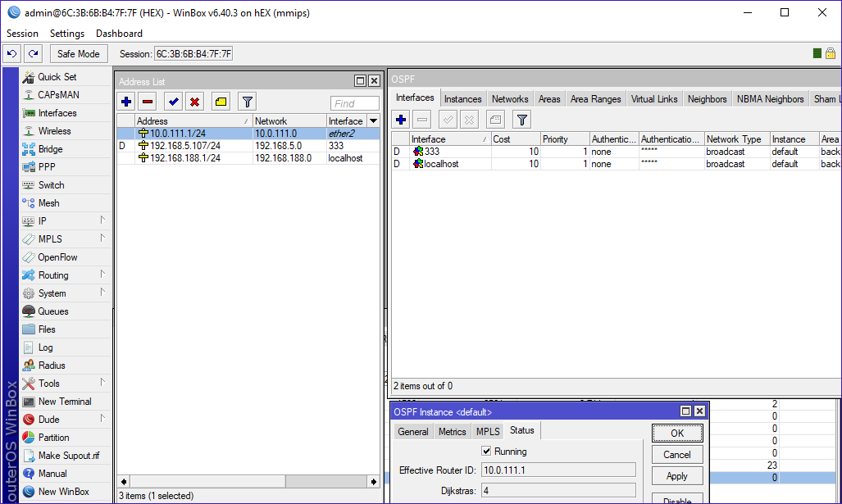The width and height of the screenshot is (842, 504).
Task: Click OK in OSPF Instance dialog
Action: coord(677,434)
